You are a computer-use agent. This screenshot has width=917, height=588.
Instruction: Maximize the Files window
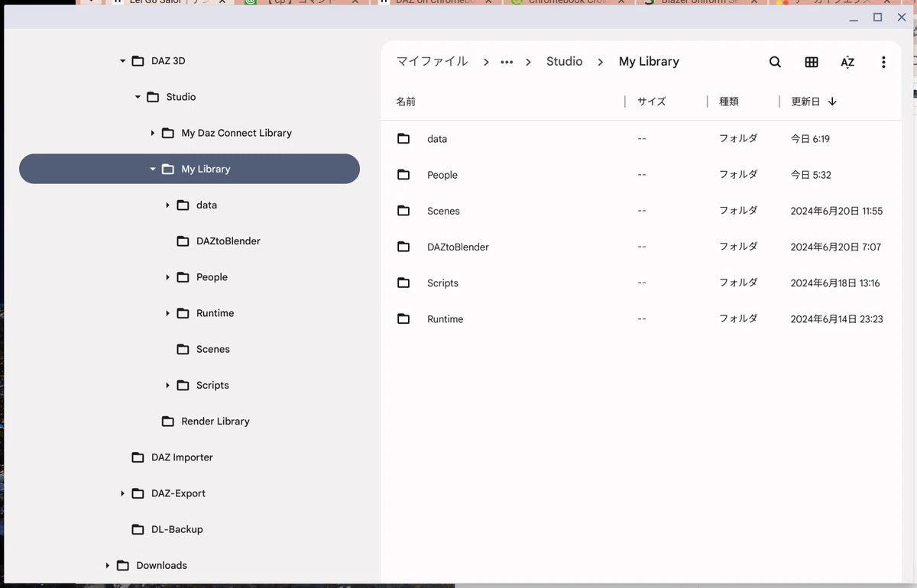coord(878,17)
